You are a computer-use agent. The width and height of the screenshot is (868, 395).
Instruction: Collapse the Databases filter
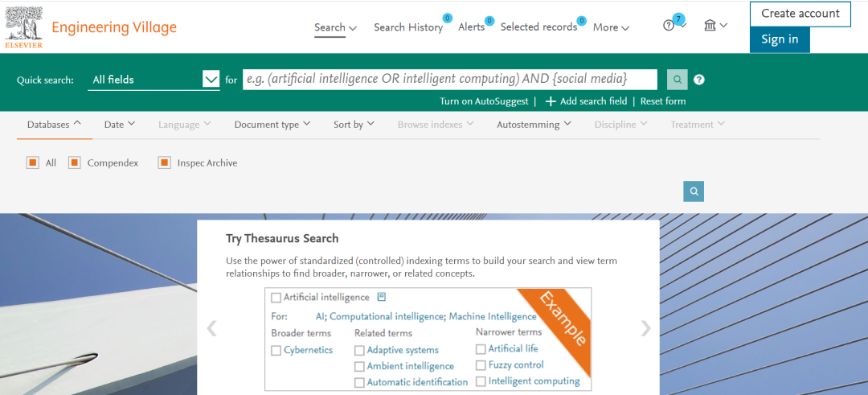[55, 125]
